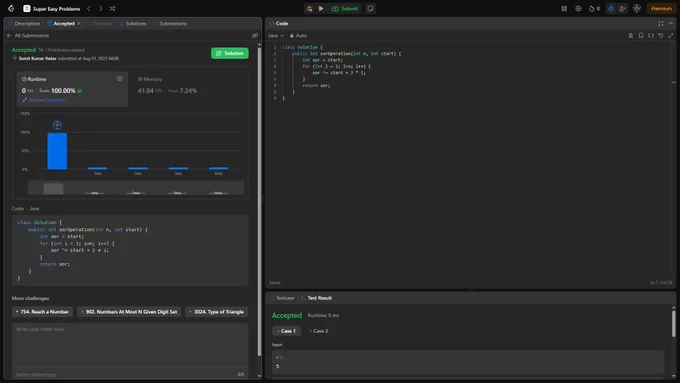Screen dimensions: 680x383
Task: Format code icon in editor toolbar
Action: pyautogui.click(x=631, y=36)
